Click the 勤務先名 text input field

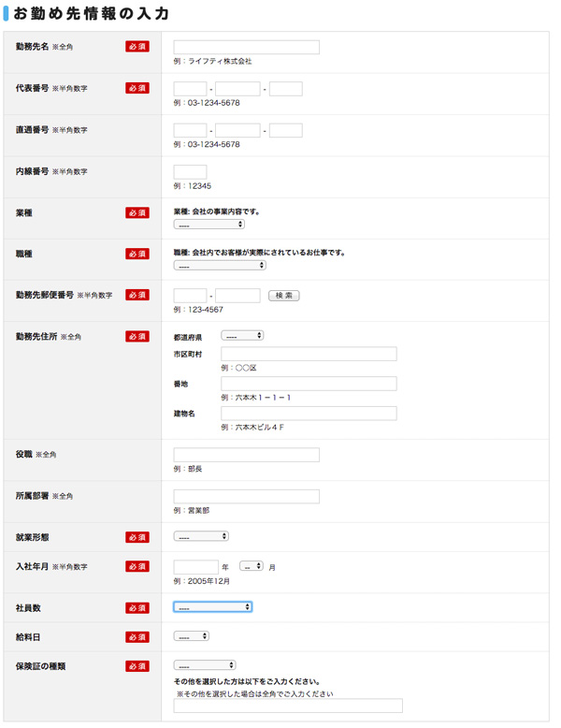247,47
